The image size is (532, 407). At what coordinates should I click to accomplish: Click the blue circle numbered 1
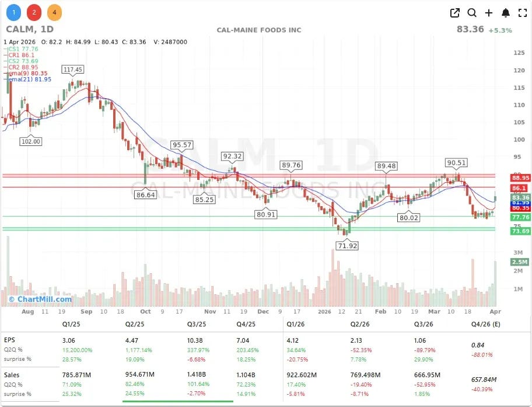(x=14, y=13)
